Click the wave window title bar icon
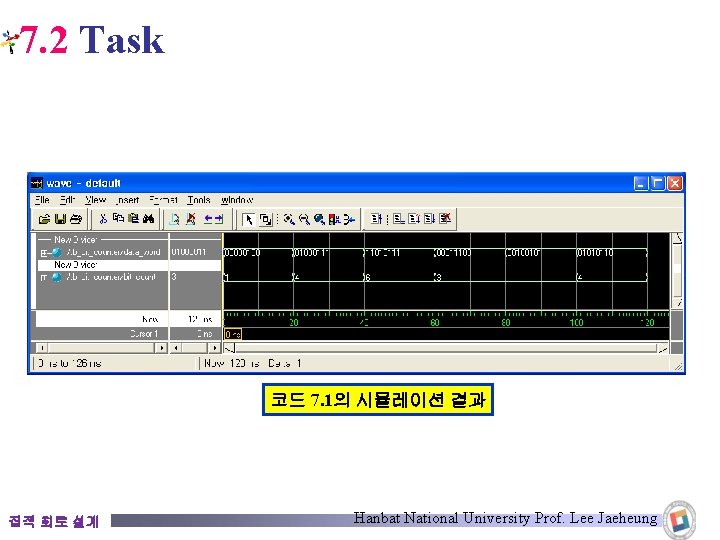 tap(37, 183)
